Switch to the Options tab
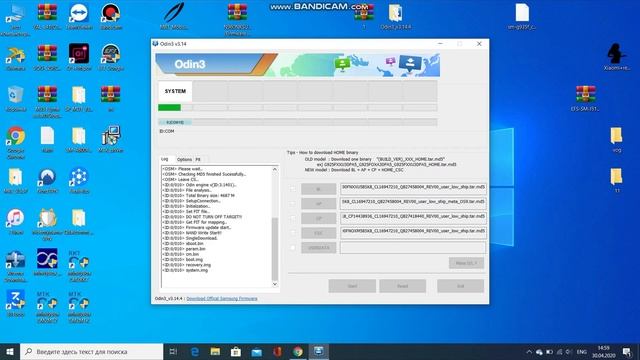The width and height of the screenshot is (640, 360). (x=184, y=160)
